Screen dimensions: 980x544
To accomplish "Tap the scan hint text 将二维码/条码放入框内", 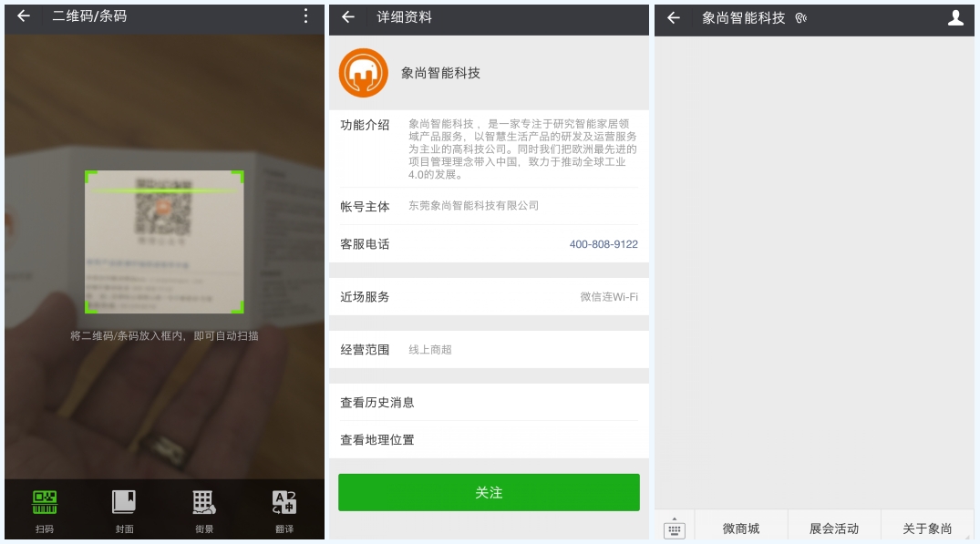I will pos(164,336).
